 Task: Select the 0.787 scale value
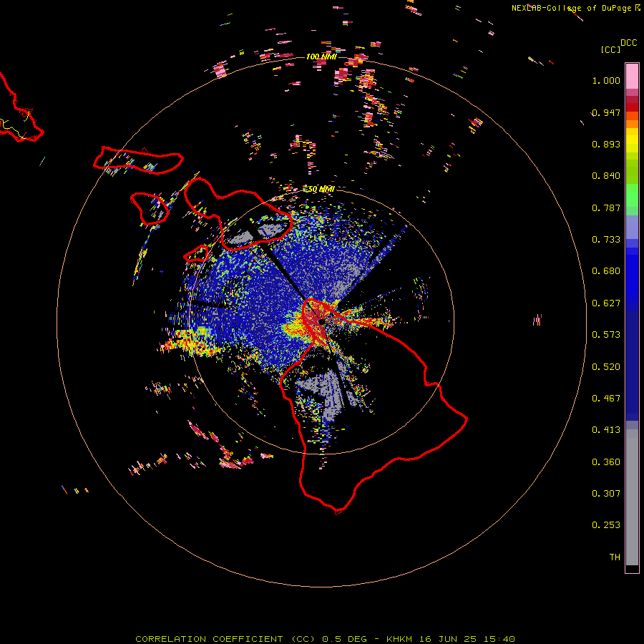(606, 208)
